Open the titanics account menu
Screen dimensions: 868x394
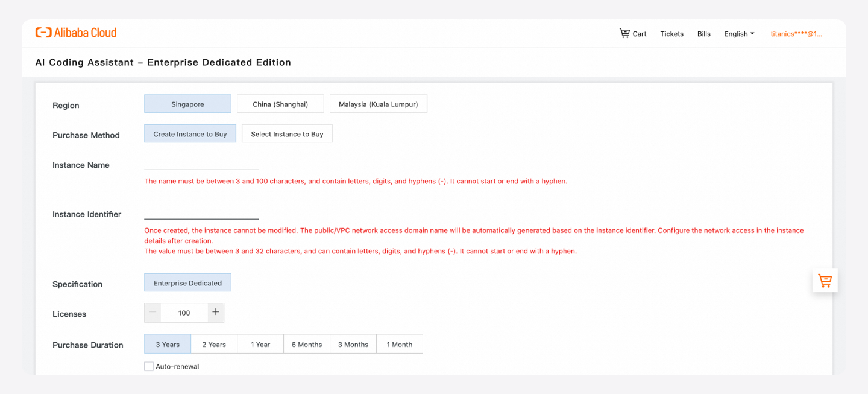click(x=796, y=34)
